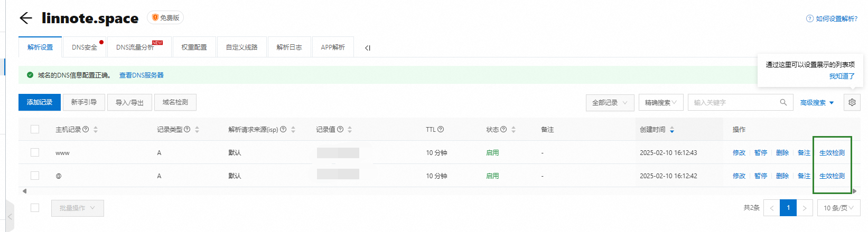Viewport: 868px width, 232px height.
Task: Click the search magnifier icon
Action: point(783,102)
